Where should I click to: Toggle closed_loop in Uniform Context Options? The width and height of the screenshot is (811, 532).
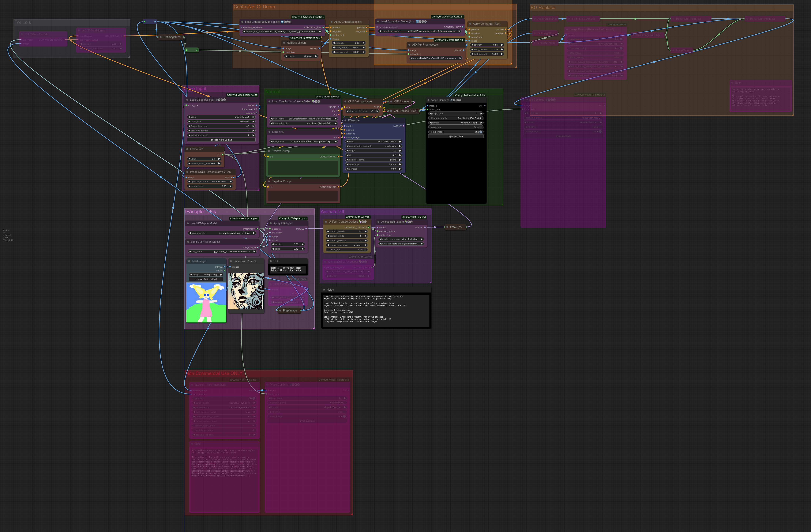pos(365,249)
